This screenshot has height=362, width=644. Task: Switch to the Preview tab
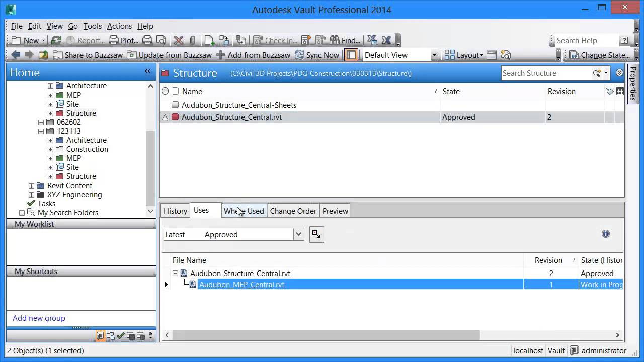(336, 211)
